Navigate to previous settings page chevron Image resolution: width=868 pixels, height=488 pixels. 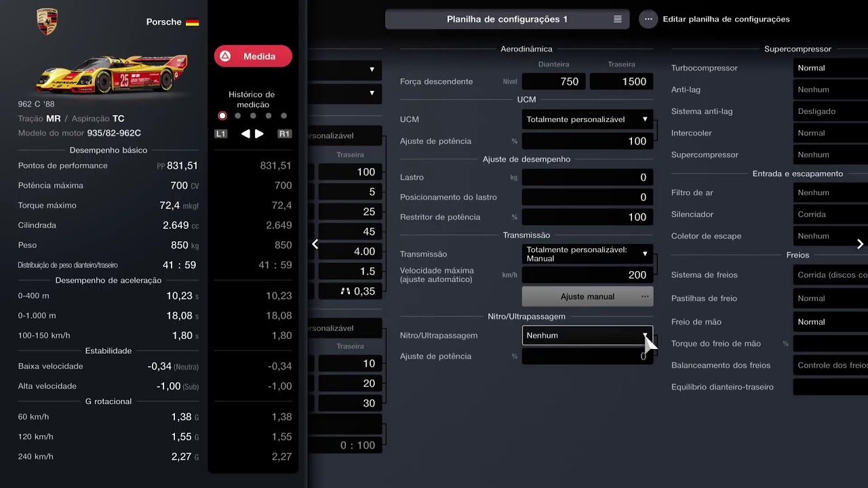(x=315, y=244)
